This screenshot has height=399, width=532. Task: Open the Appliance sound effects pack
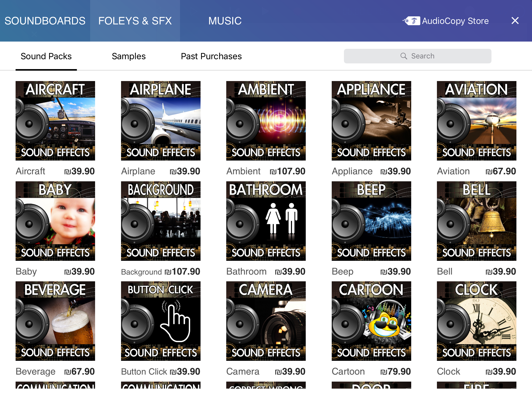371,121
